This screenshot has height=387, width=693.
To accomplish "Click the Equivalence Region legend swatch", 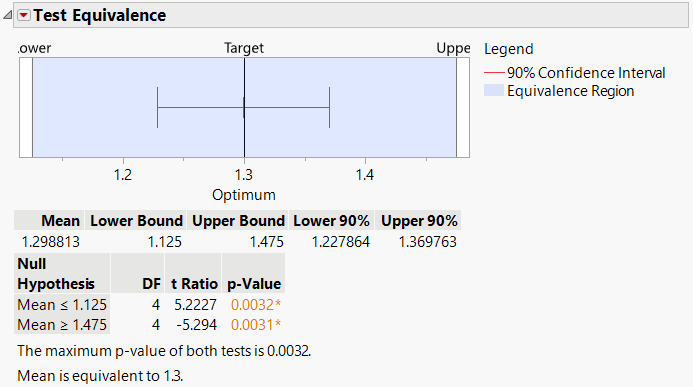I will 494,91.
